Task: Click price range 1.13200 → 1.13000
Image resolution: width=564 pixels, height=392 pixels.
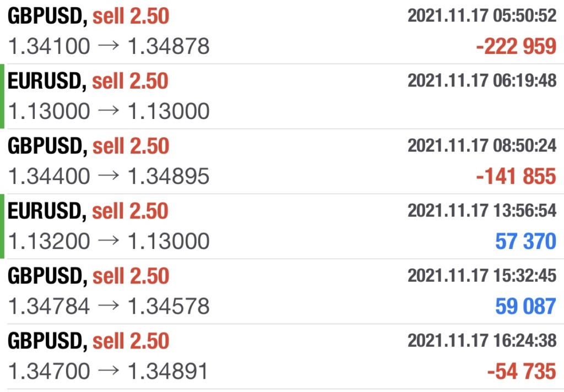Action: [x=109, y=241]
